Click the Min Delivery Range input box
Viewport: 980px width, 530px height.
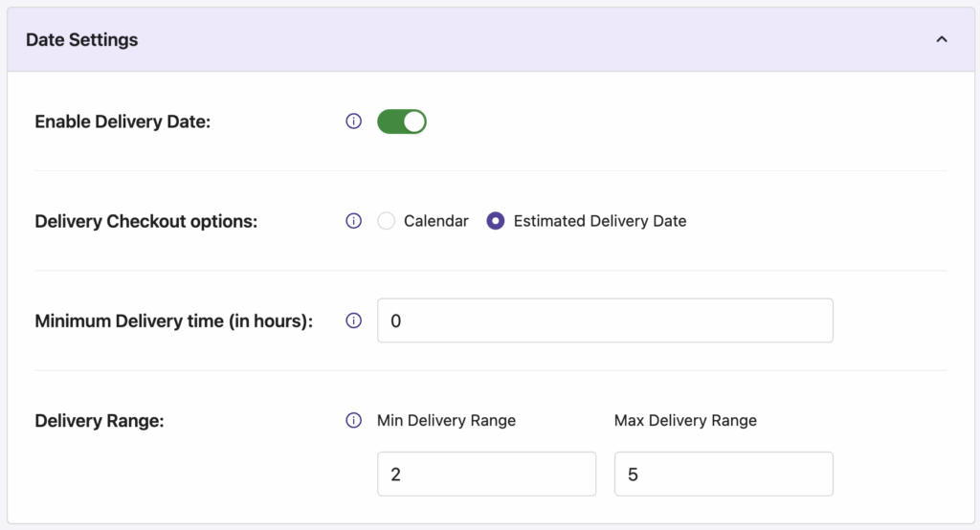click(x=487, y=474)
